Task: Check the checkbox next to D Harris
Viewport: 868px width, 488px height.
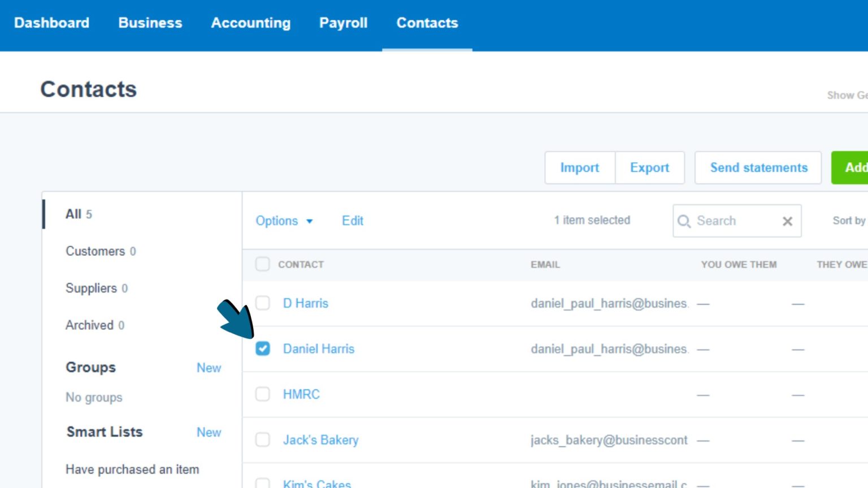Action: click(262, 303)
